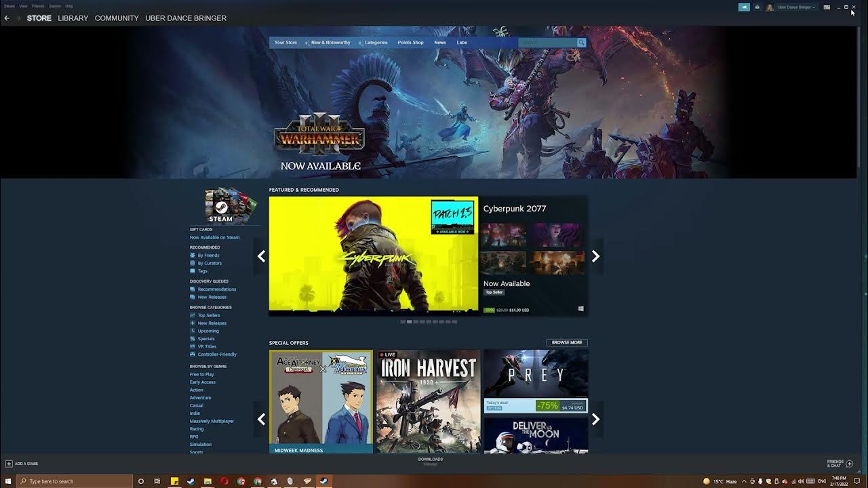Go to previous special offers page arrow
Screen dimensions: 868x488
(261, 419)
